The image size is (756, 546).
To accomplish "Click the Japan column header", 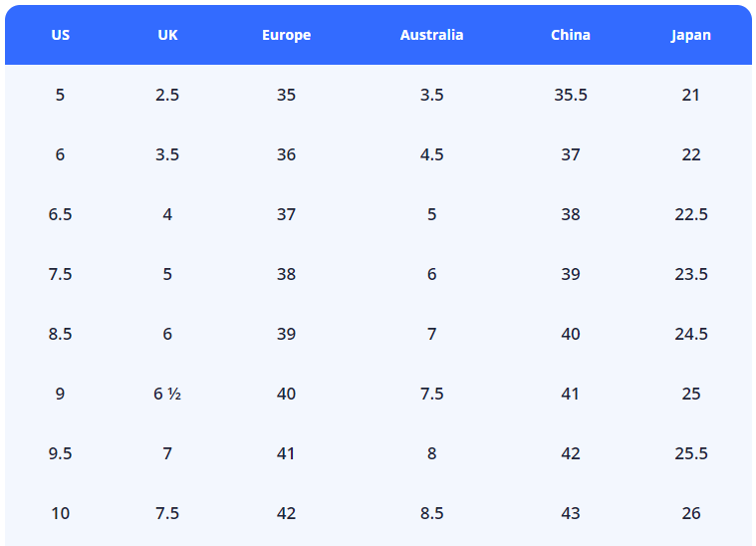I will tap(690, 35).
